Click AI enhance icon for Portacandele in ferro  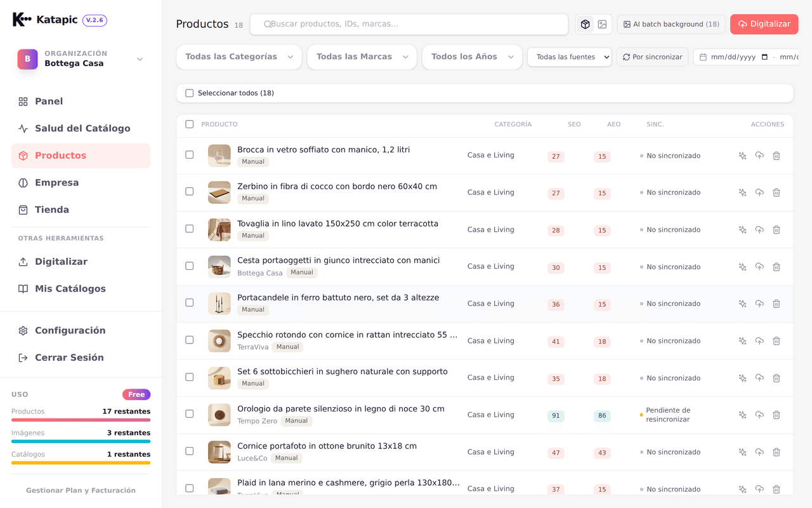point(742,304)
